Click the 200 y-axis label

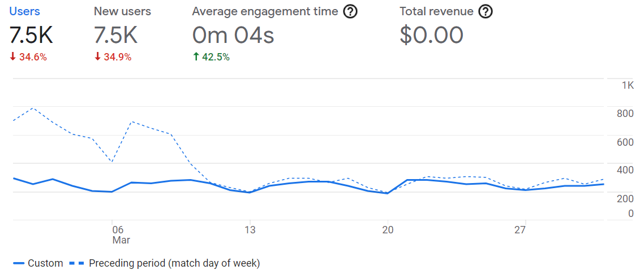[x=625, y=198]
